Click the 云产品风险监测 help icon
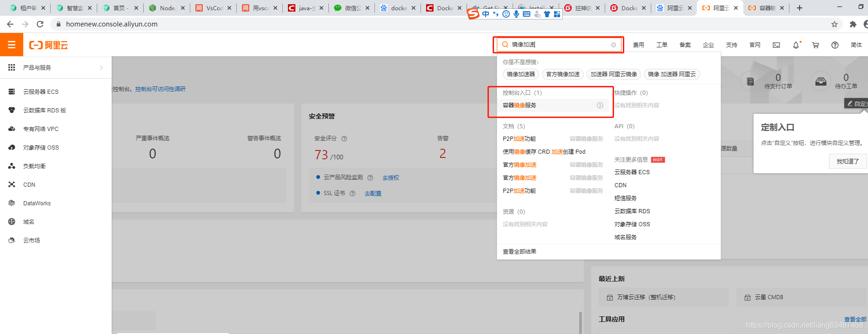This screenshot has width=868, height=334. click(370, 177)
